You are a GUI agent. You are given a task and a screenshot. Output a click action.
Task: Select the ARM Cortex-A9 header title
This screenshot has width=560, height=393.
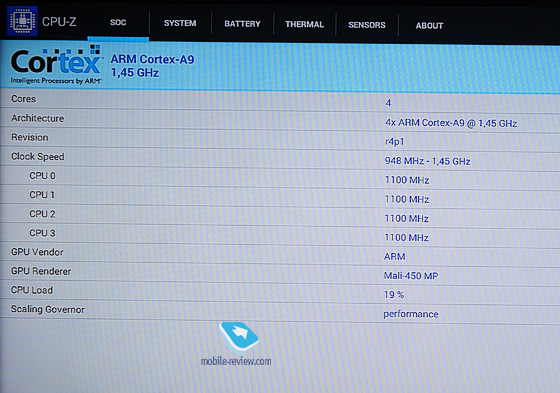click(x=152, y=59)
